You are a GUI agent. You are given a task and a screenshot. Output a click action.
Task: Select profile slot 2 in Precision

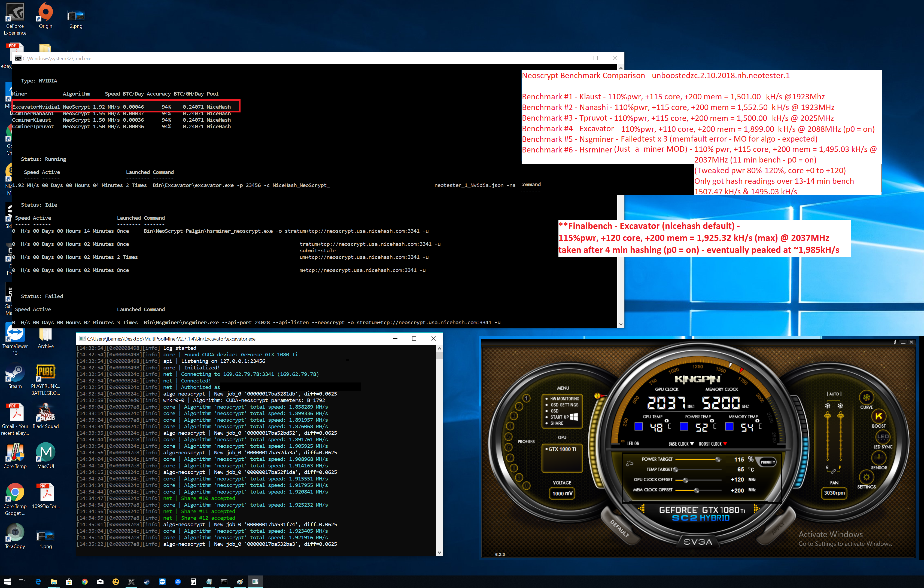tap(519, 406)
